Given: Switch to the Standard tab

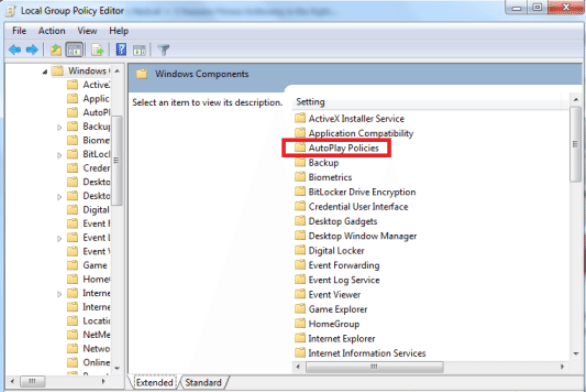Looking at the screenshot, I should (x=203, y=382).
